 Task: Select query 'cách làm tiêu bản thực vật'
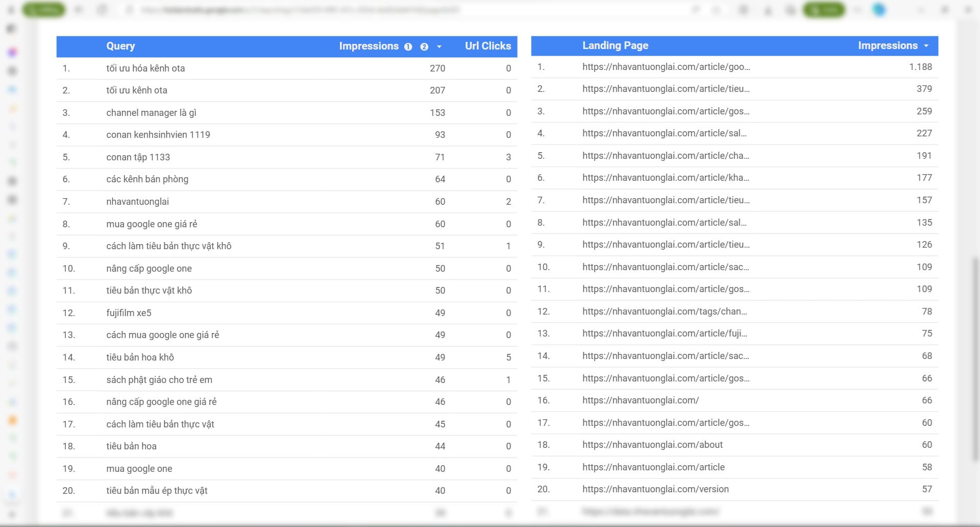pos(160,424)
